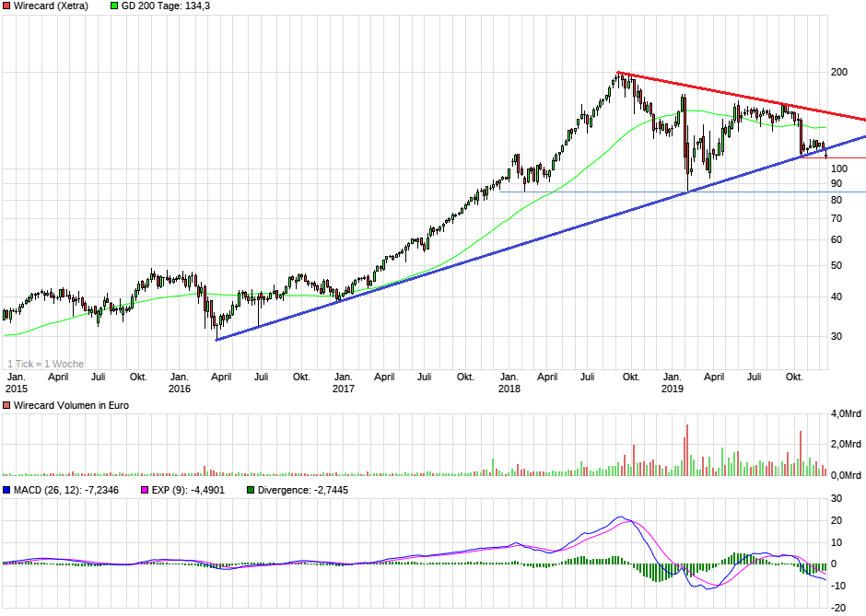Click the -10 value on MACD axis
The height and width of the screenshot is (616, 866).
click(x=837, y=587)
